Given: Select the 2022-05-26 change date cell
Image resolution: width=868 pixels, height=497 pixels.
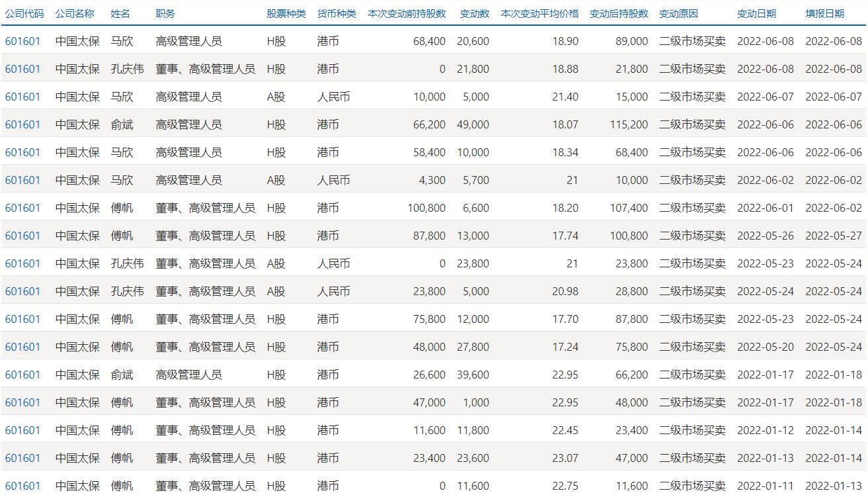Looking at the screenshot, I should [765, 236].
